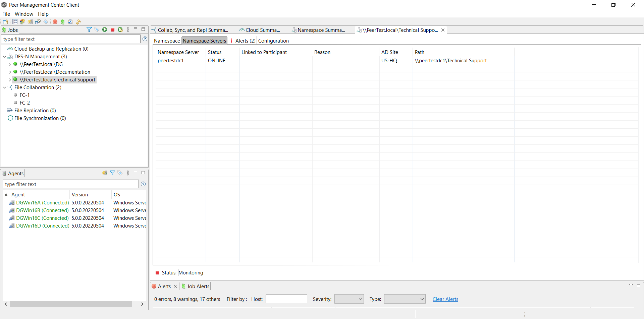The height and width of the screenshot is (319, 644).
Task: Click the Clear Alerts link
Action: tap(445, 299)
